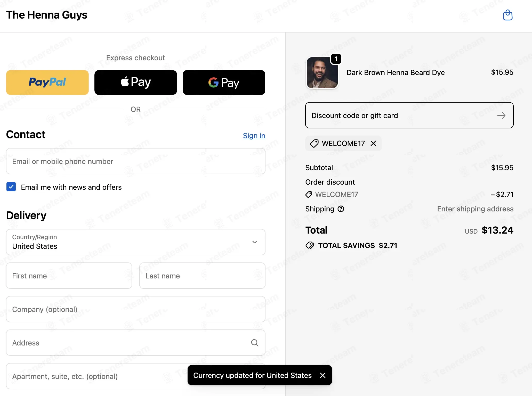Click the address search magnifier icon

click(255, 343)
